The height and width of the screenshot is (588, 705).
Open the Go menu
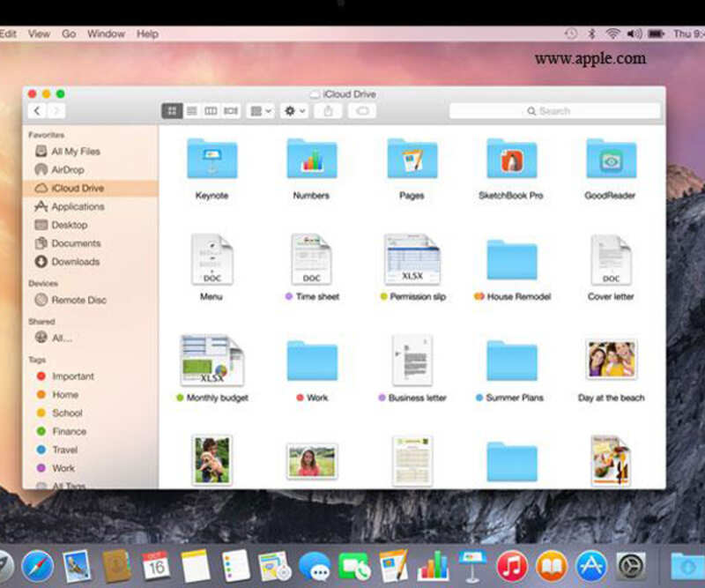(x=69, y=33)
